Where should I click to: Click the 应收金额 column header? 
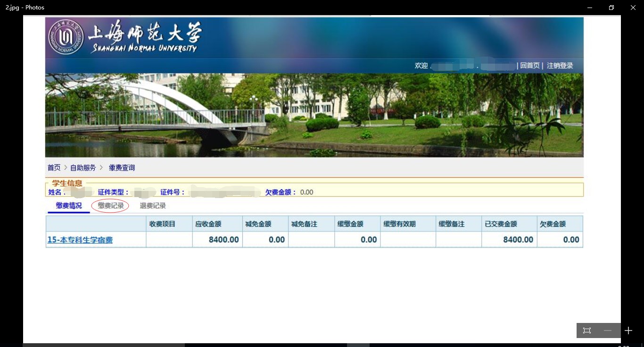(x=208, y=224)
